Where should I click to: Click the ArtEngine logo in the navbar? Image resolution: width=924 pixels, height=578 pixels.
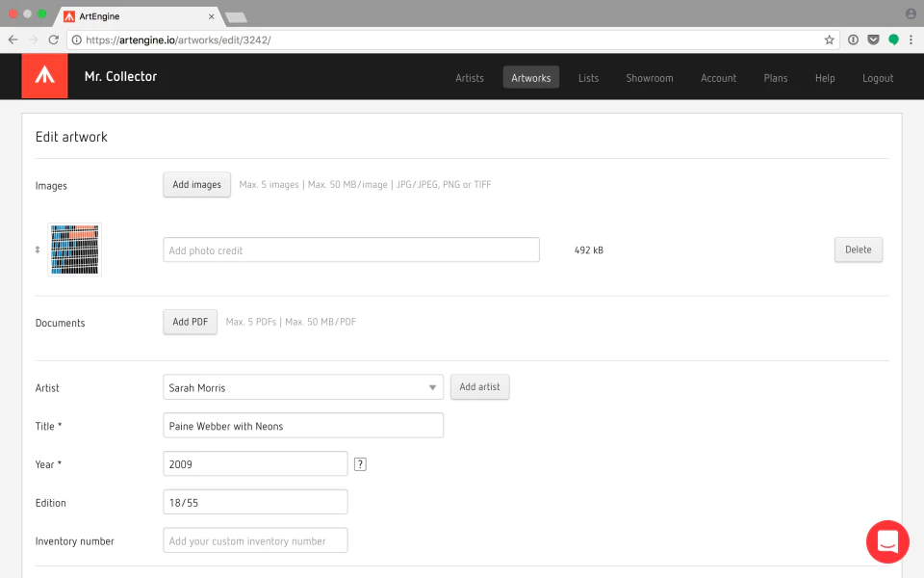(x=44, y=74)
